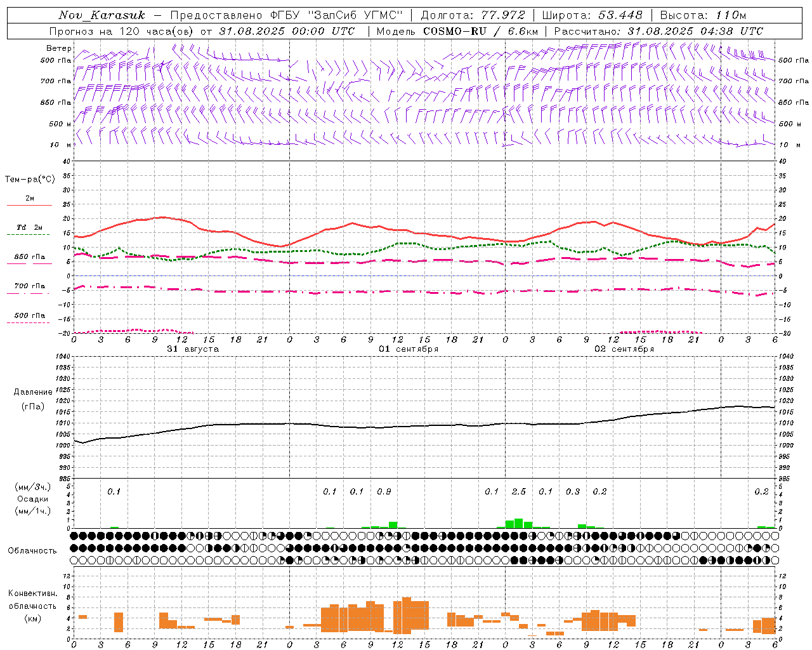The height and width of the screenshot is (650, 812).
Task: Click the green dashed dew point legend line
Action: click(x=28, y=235)
